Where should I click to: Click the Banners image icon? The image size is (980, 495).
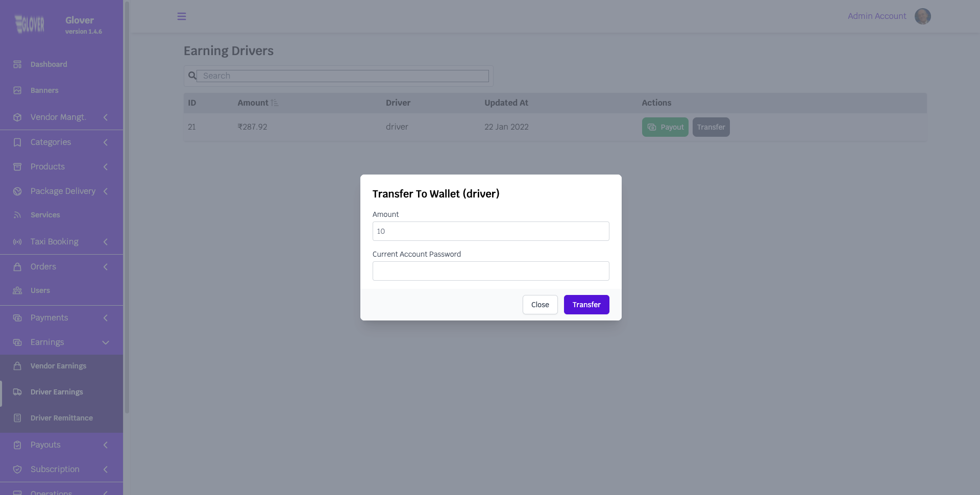coord(17,90)
